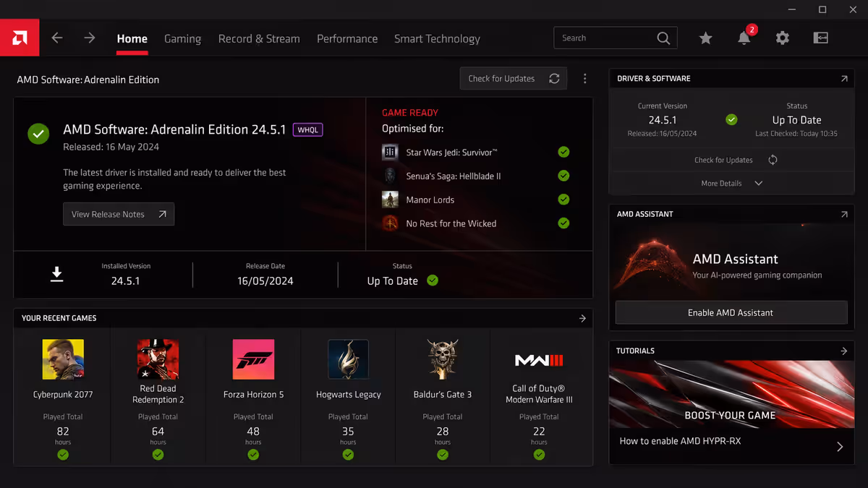Screen dimensions: 868x488
Task: Open the Boost Your Game tutorial banner
Action: [x=731, y=394]
